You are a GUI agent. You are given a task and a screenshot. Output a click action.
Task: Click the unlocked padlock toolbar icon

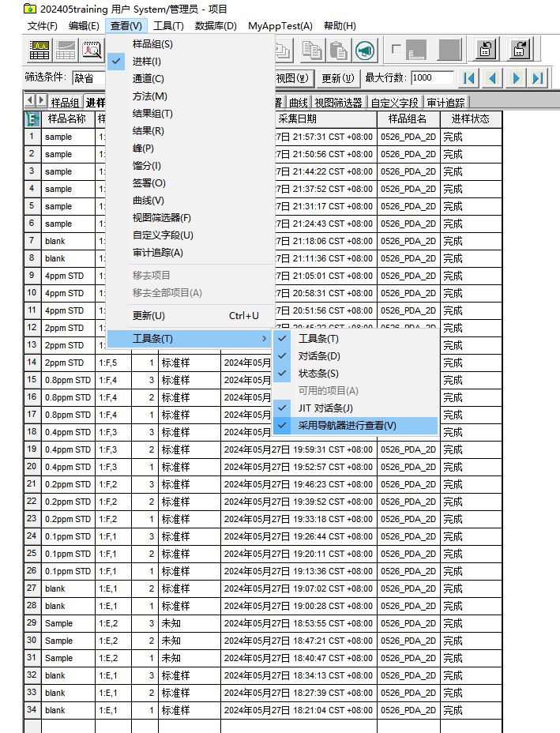(x=520, y=49)
